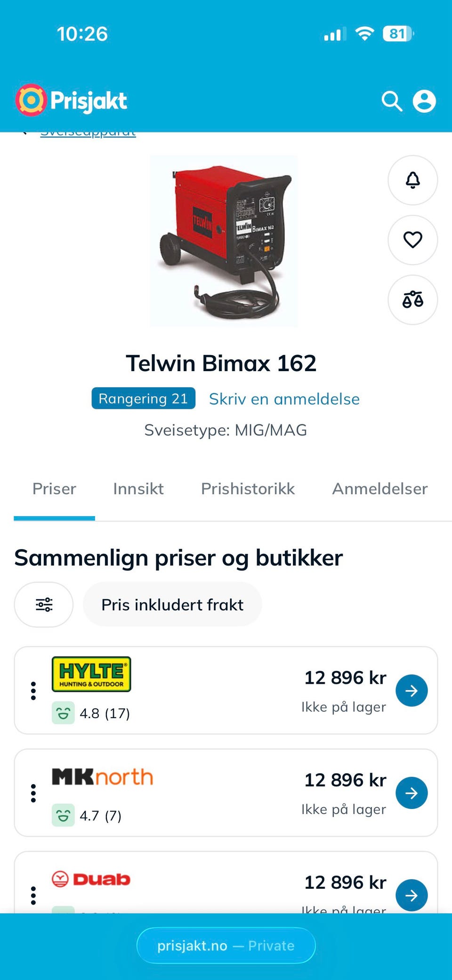Open the Anmeldelser tab
Viewport: 452px width, 980px height.
380,489
